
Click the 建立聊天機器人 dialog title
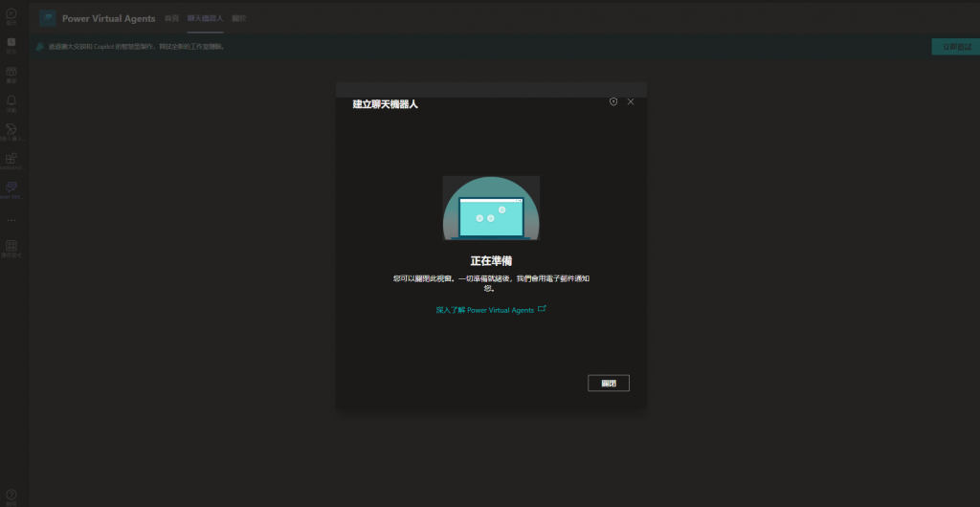coord(386,104)
